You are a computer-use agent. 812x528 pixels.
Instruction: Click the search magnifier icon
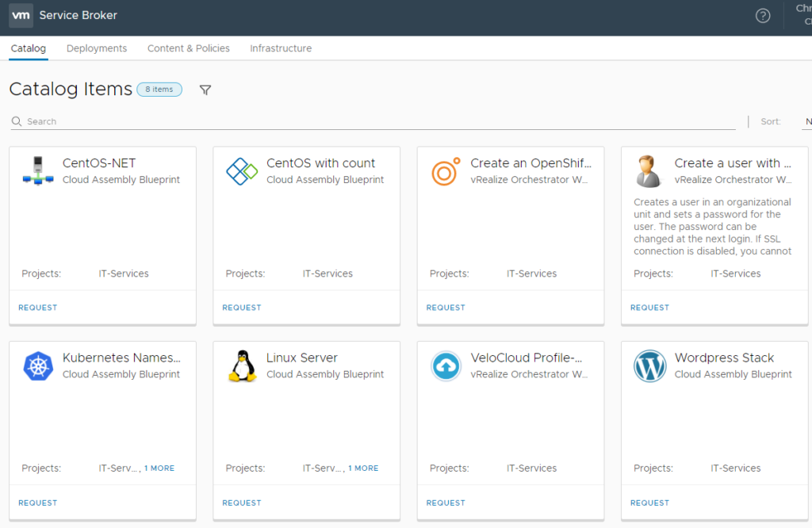coord(17,121)
